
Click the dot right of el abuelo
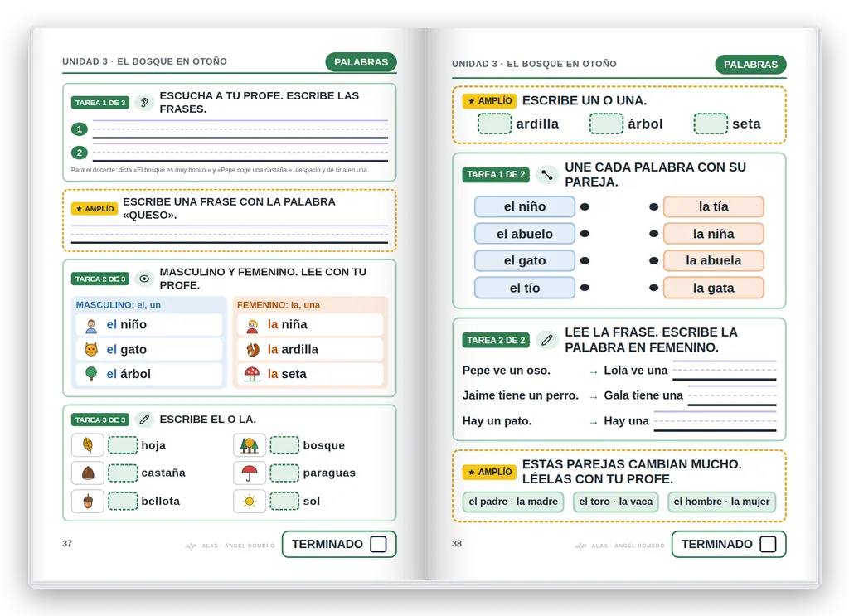[585, 234]
